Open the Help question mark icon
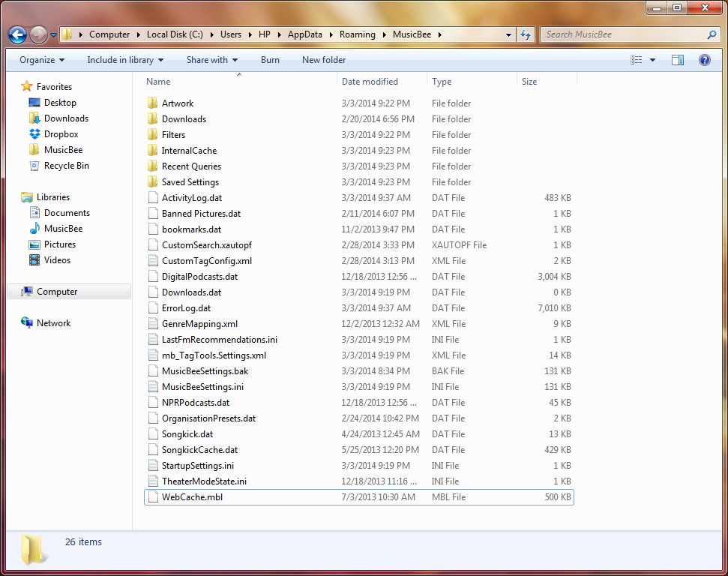Screen dimensions: 728x576 (704, 60)
